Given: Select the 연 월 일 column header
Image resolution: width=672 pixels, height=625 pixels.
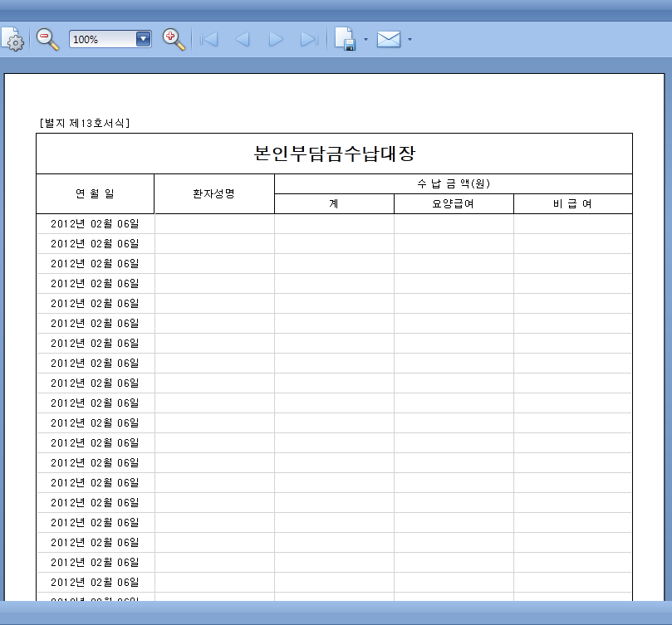Looking at the screenshot, I should point(95,193).
